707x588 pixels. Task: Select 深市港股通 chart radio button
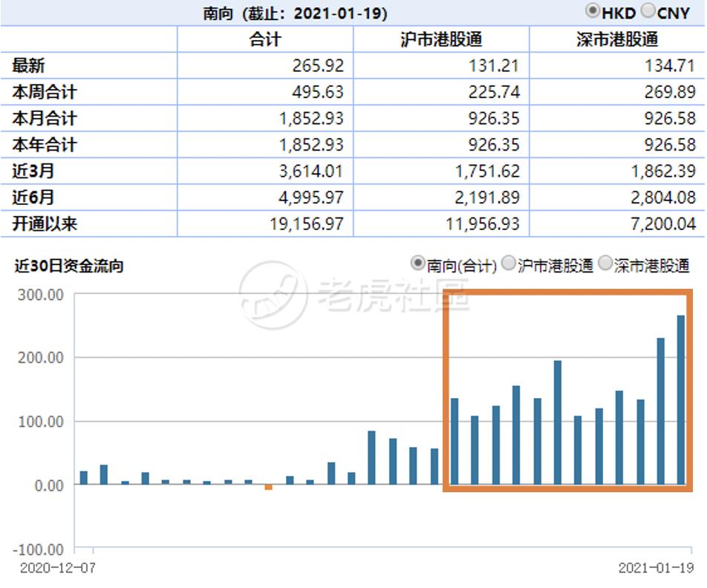[605, 263]
